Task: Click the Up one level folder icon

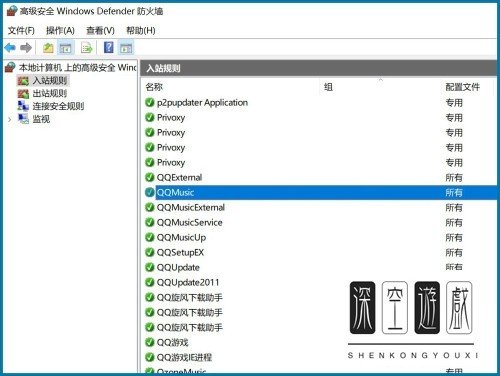Action: (x=48, y=48)
